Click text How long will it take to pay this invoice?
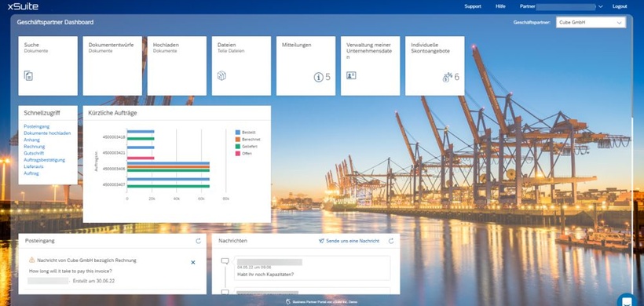The height and width of the screenshot is (306, 644). coord(71,271)
